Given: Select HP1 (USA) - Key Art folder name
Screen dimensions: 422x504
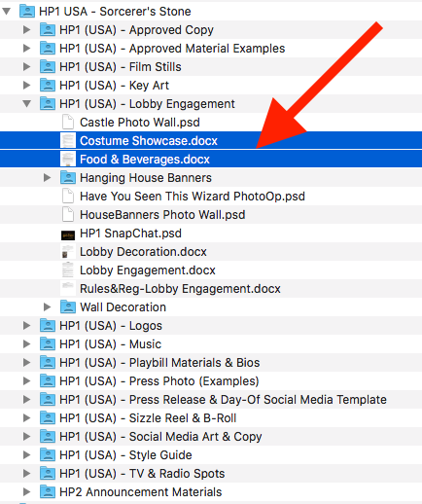Looking at the screenshot, I should click(114, 86).
